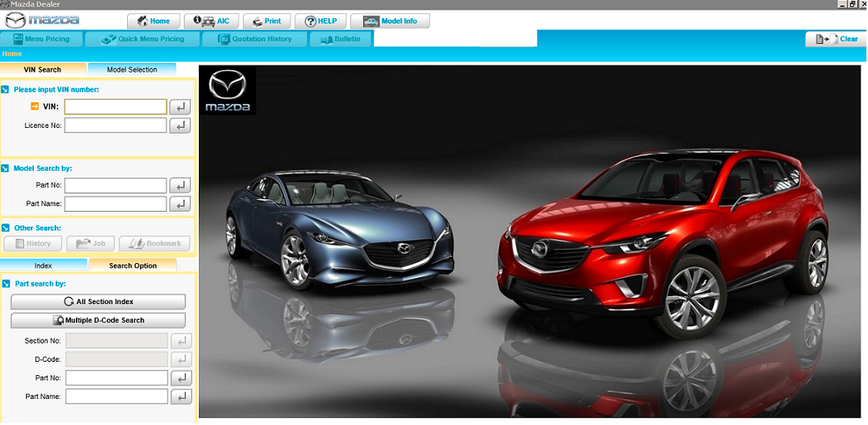Submit Part search Part No enter-arrow button
The height and width of the screenshot is (425, 868).
(181, 378)
